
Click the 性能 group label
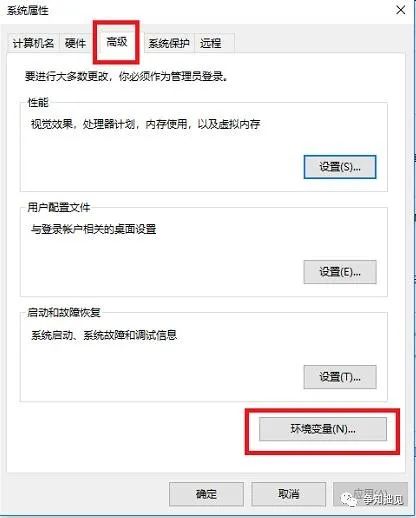[x=38, y=102]
